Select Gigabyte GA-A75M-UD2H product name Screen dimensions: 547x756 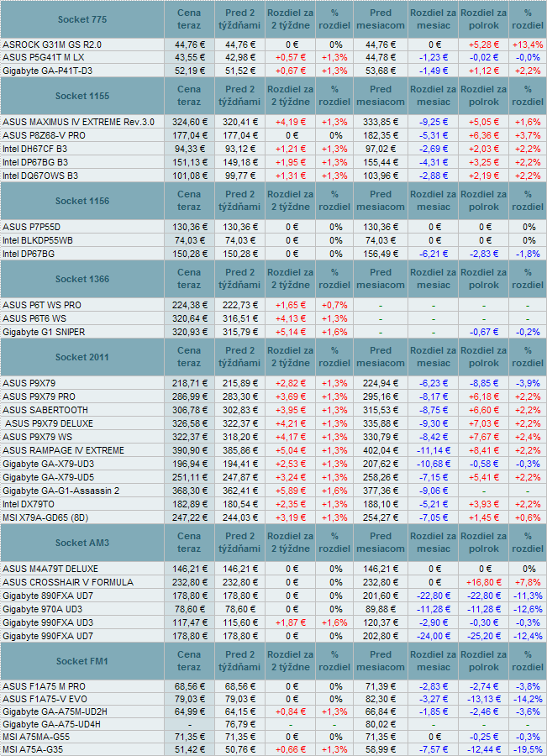click(55, 712)
